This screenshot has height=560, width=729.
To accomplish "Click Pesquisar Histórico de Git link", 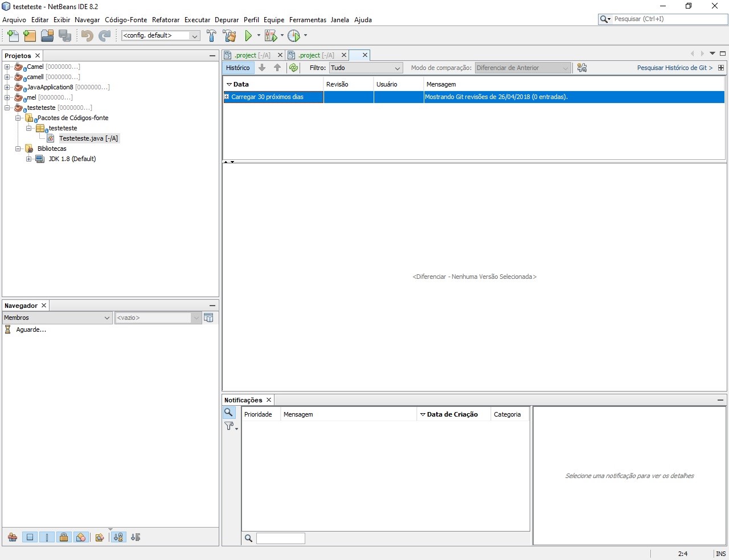I will click(x=675, y=68).
